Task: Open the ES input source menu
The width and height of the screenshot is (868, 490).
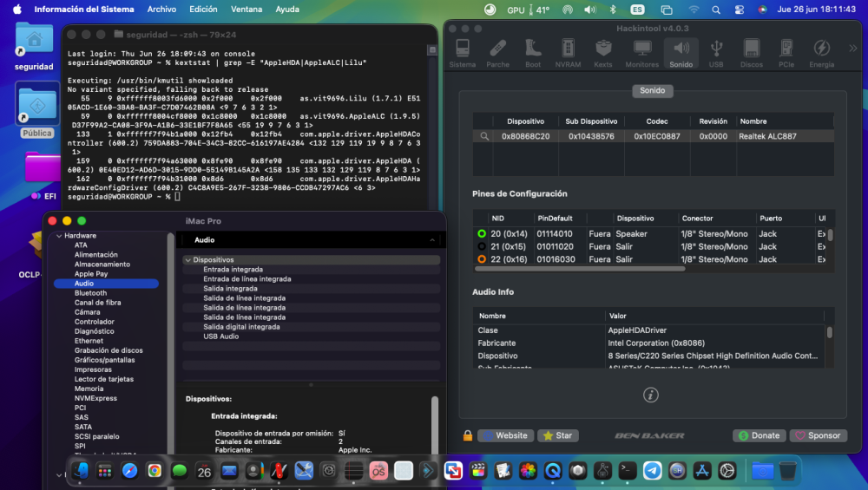Action: point(637,10)
